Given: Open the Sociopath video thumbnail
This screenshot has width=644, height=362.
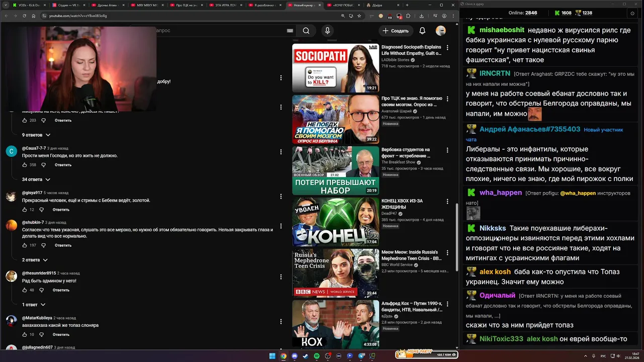Looking at the screenshot, I should (336, 68).
